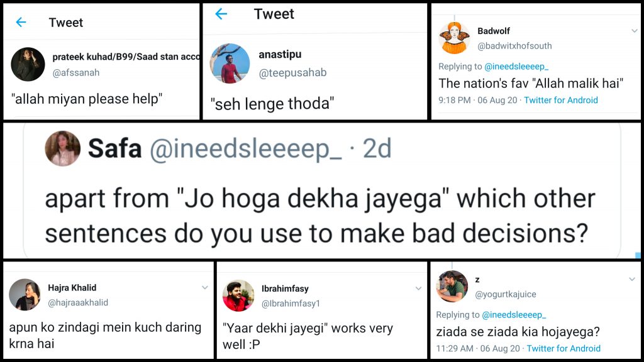Open Twitter for Android link under Badwolf's tweet
The height and width of the screenshot is (362, 644).
pyautogui.click(x=560, y=100)
